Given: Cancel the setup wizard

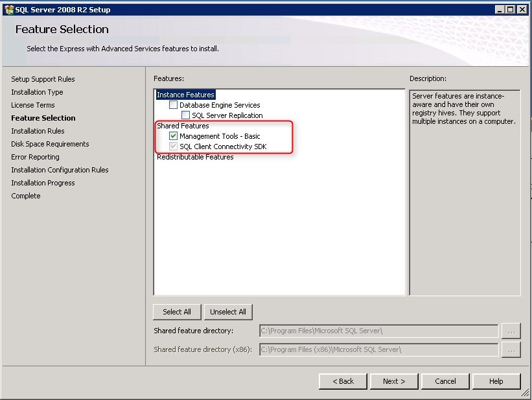Looking at the screenshot, I should tap(445, 381).
